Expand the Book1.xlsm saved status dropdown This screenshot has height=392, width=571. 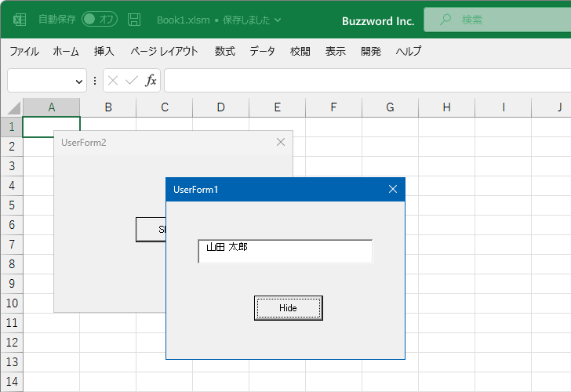pos(278,20)
